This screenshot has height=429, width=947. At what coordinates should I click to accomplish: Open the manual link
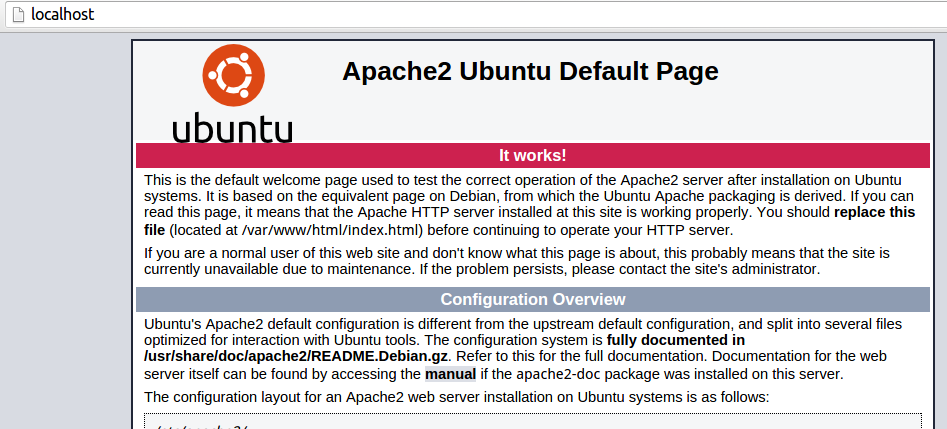coord(450,374)
